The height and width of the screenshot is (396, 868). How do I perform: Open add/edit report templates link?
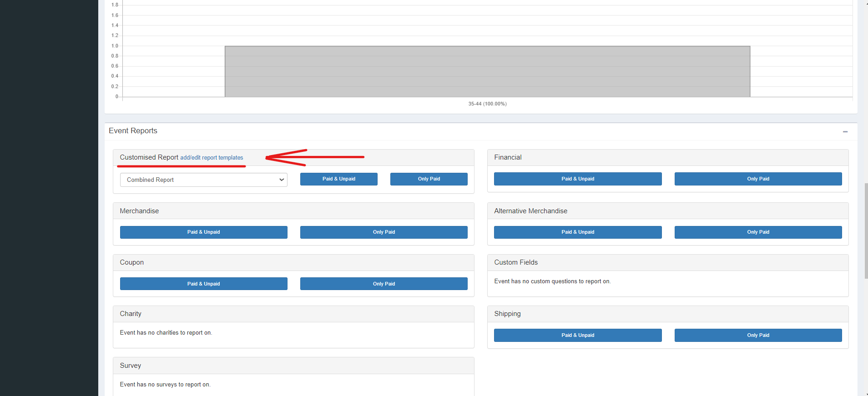click(x=212, y=158)
